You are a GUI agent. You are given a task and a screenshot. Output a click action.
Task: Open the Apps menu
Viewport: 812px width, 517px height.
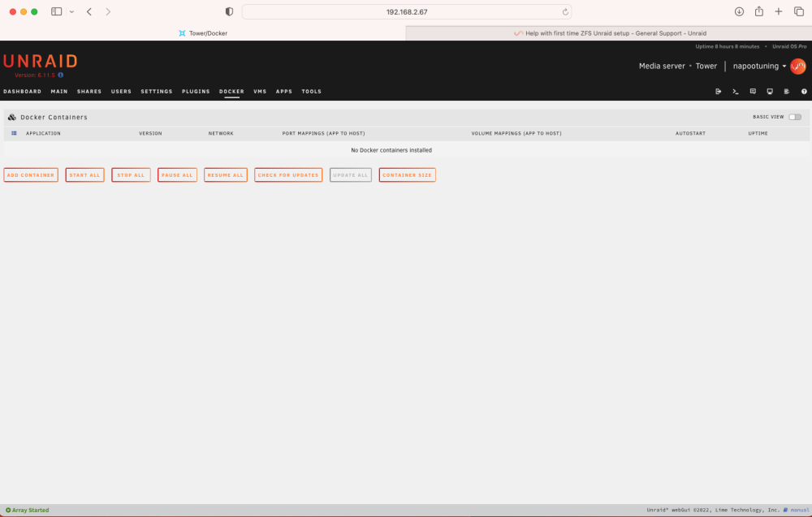(x=283, y=92)
